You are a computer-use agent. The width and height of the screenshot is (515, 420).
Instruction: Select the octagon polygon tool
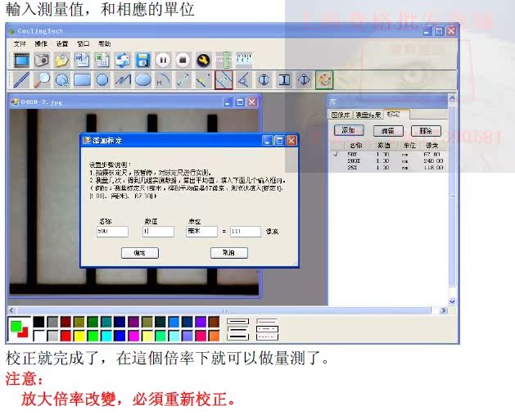102,79
